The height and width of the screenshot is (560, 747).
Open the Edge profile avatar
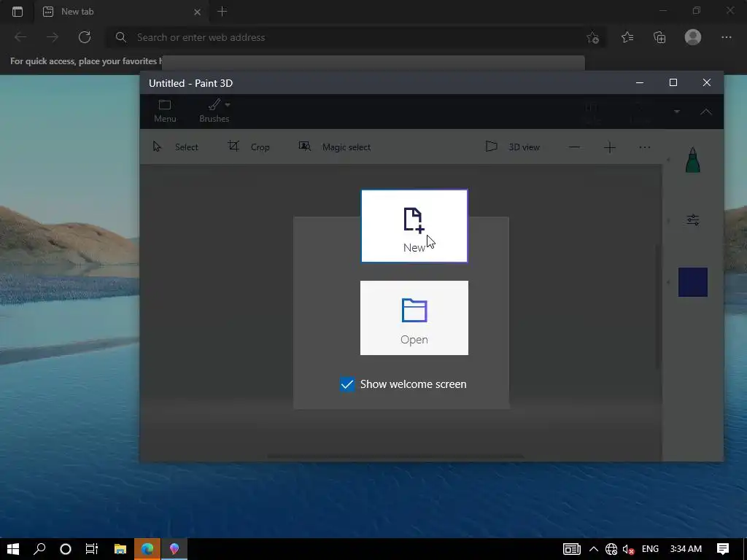click(693, 37)
